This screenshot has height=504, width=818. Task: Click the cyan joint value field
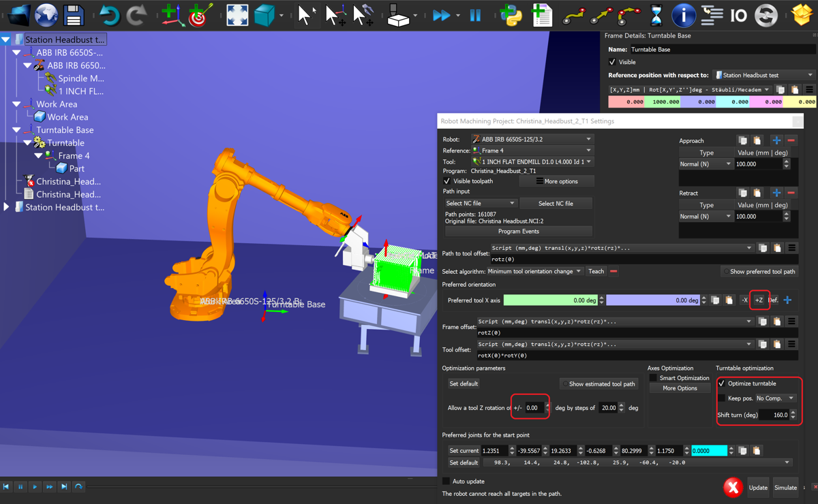click(709, 451)
